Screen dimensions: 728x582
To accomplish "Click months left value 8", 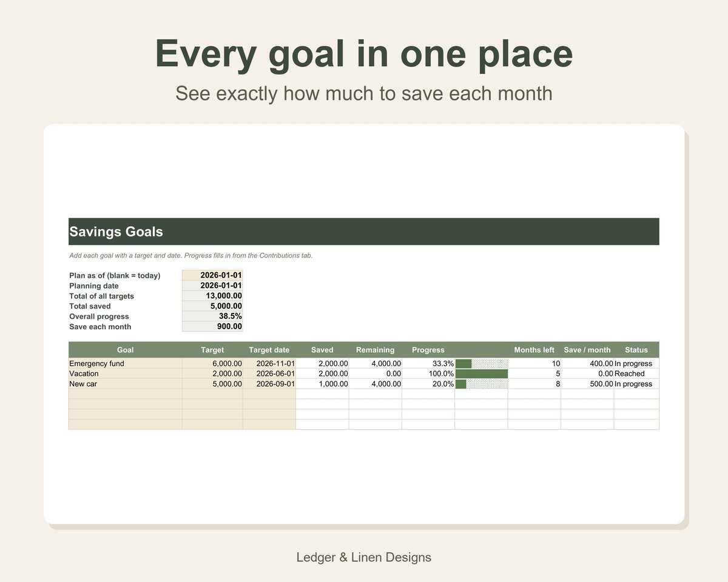I will click(x=534, y=384).
